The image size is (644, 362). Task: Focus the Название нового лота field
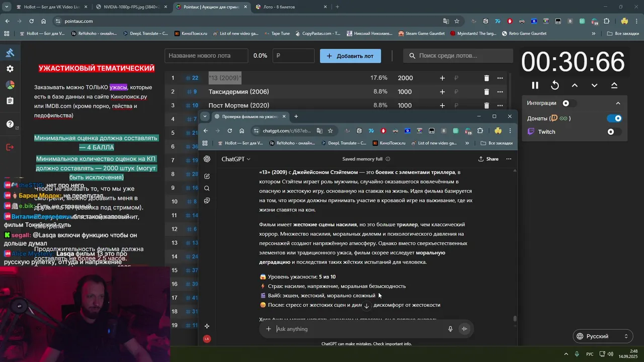pos(207,56)
